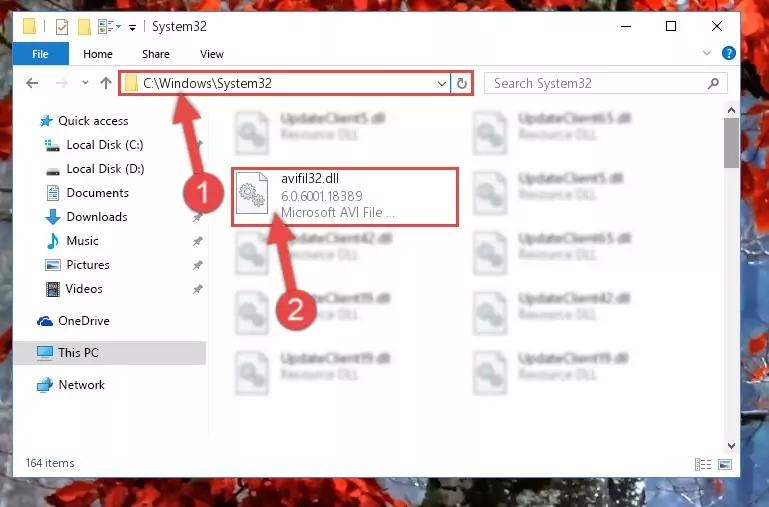Open the blue Help question mark icon
This screenshot has width=769, height=507.
728,53
